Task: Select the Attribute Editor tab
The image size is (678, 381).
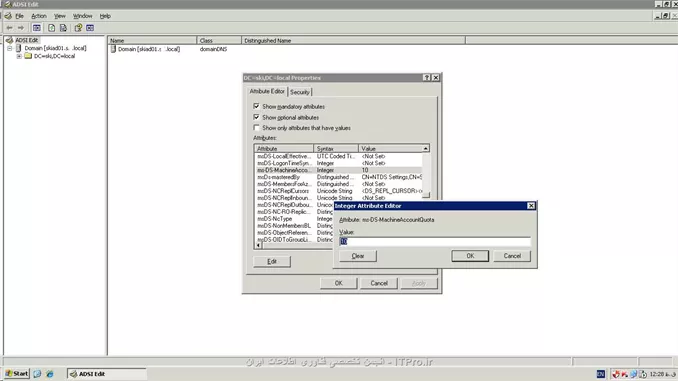Action: coord(267,91)
